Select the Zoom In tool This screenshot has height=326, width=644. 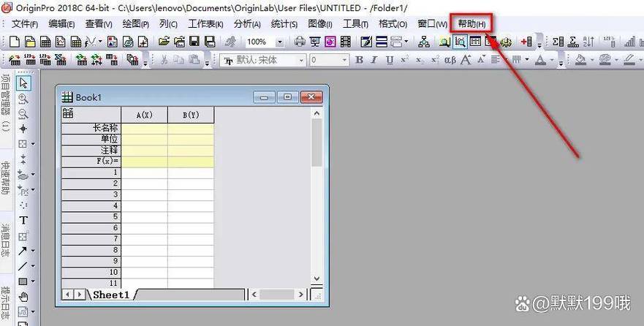pos(23,99)
